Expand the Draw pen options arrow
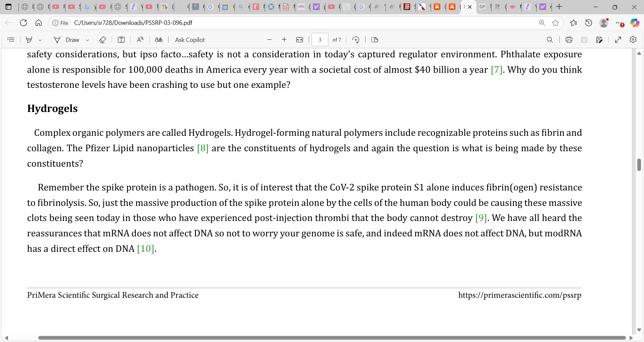The height and width of the screenshot is (342, 644). click(x=87, y=40)
